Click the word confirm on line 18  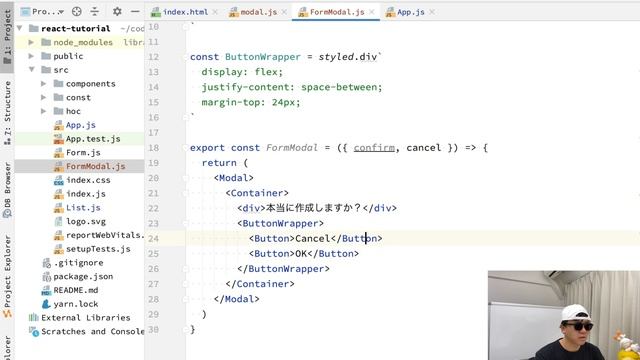point(374,148)
